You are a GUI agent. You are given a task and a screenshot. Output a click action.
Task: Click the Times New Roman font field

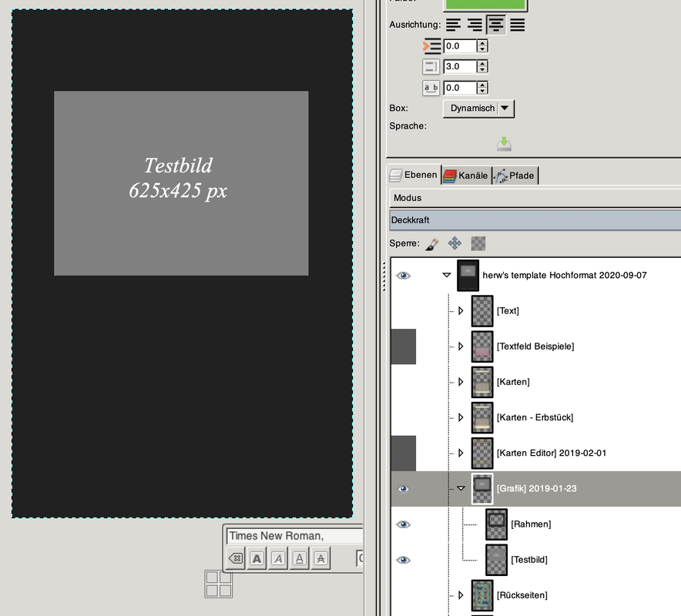294,536
